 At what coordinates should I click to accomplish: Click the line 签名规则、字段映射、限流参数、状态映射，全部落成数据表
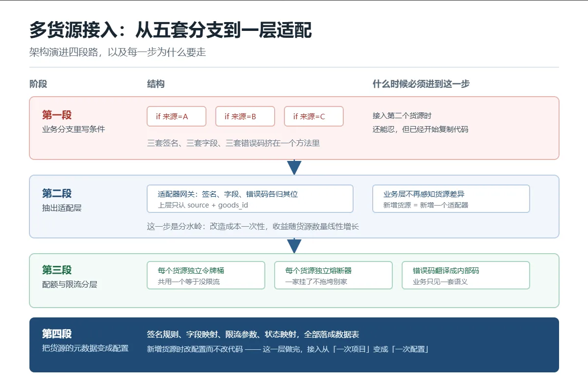253,334
